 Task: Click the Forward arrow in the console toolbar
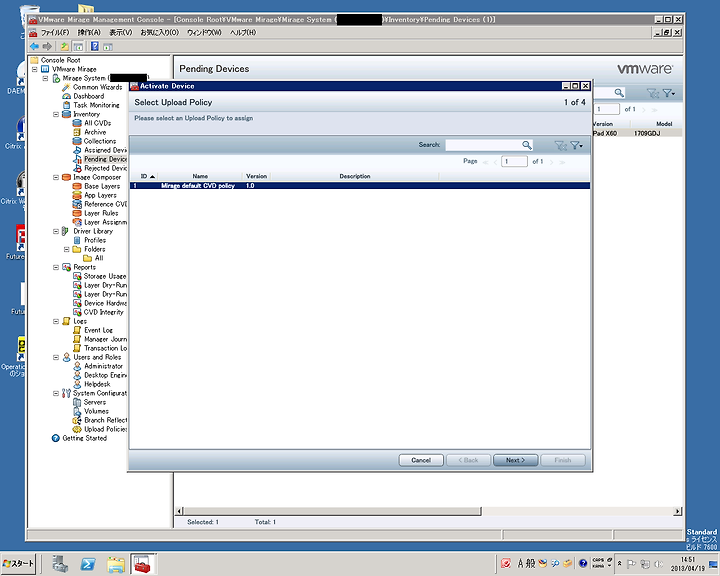[x=47, y=46]
